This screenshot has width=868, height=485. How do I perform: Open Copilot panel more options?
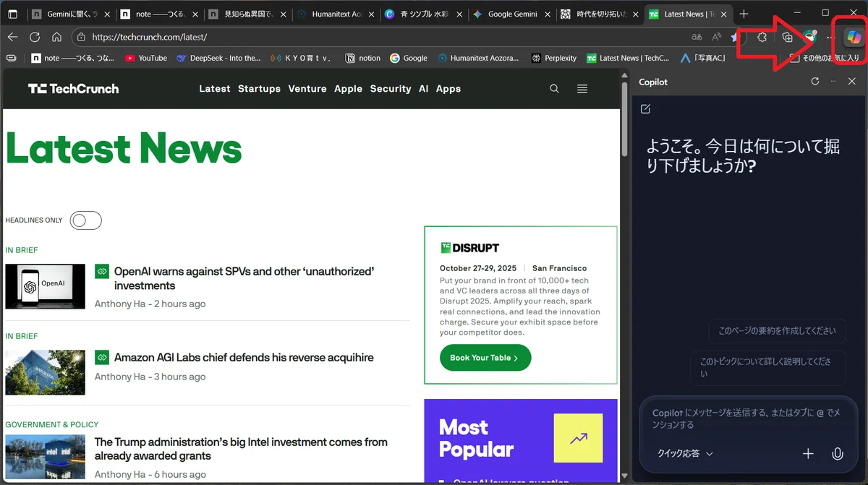833,82
